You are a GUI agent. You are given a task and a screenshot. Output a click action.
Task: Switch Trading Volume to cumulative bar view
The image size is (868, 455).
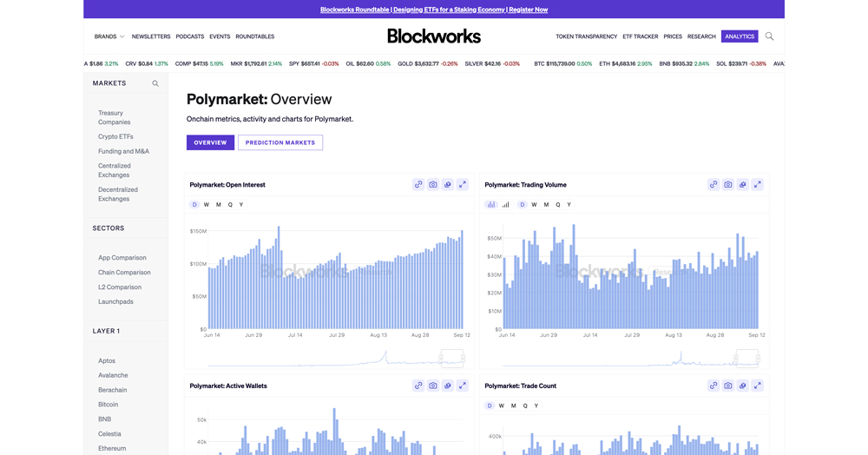505,205
